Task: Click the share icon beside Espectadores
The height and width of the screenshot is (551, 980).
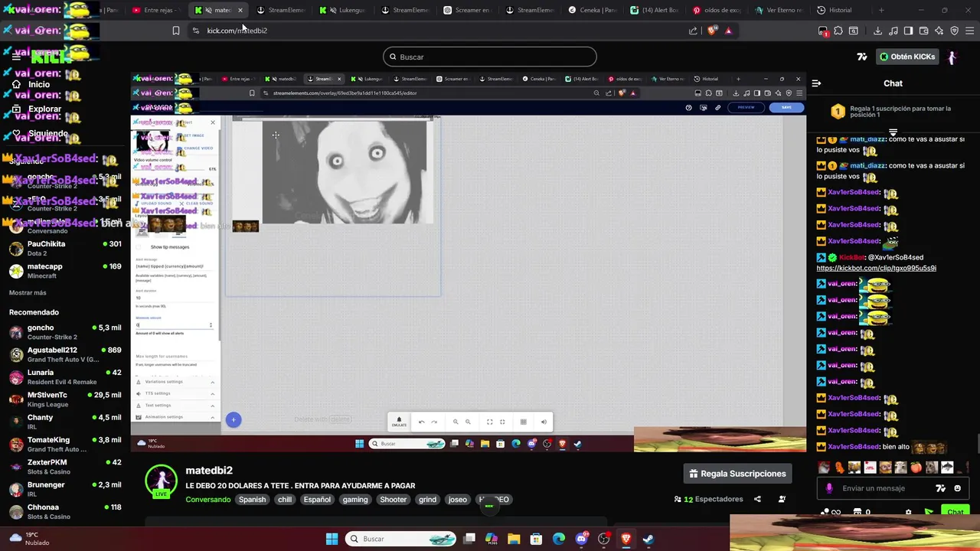Action: [x=757, y=499]
